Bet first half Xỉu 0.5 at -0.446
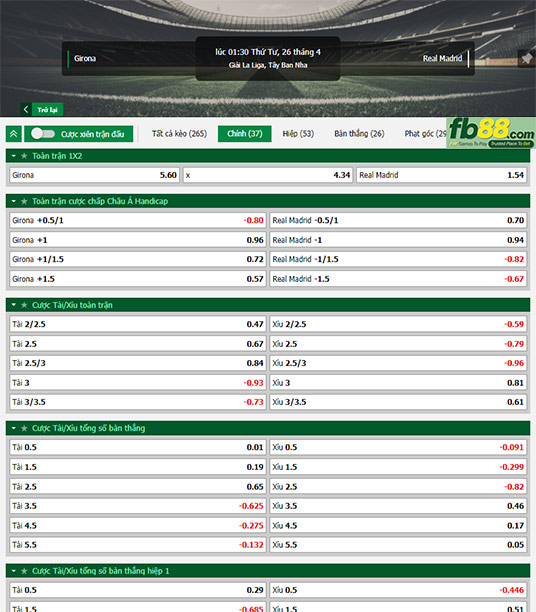 [x=398, y=590]
